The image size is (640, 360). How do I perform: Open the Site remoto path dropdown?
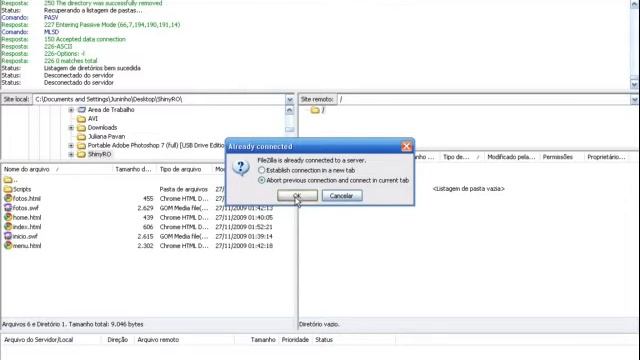click(x=634, y=100)
